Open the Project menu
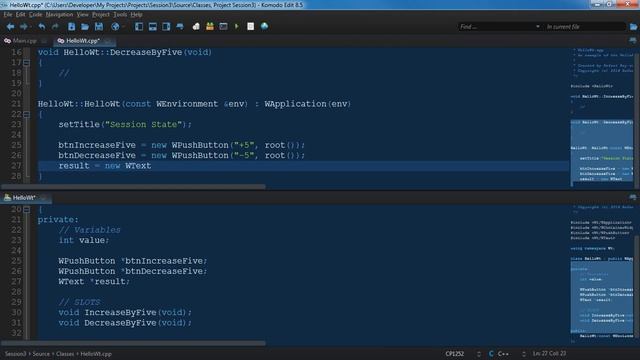Viewport: 640px width, 360px height. pos(100,15)
